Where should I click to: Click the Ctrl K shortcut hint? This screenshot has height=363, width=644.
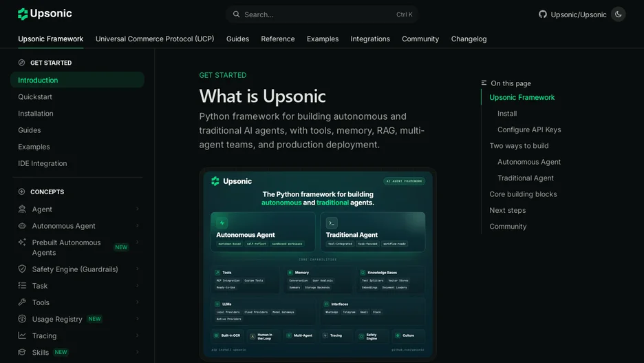click(404, 14)
